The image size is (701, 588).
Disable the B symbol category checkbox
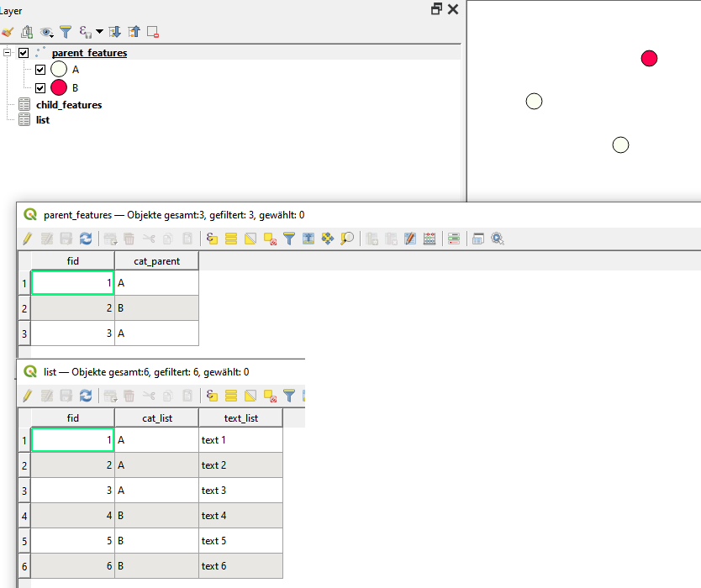tap(40, 87)
